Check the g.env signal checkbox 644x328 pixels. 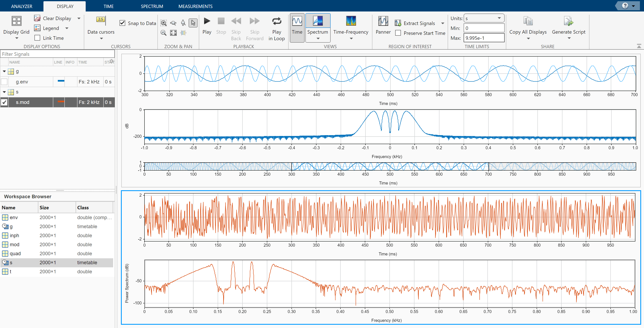[4, 82]
